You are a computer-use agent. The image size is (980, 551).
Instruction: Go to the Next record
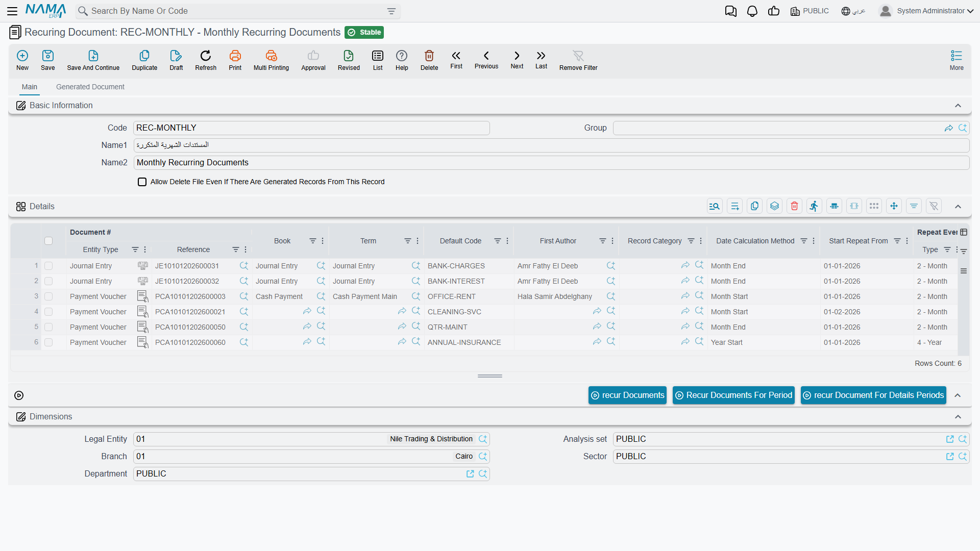tap(517, 60)
